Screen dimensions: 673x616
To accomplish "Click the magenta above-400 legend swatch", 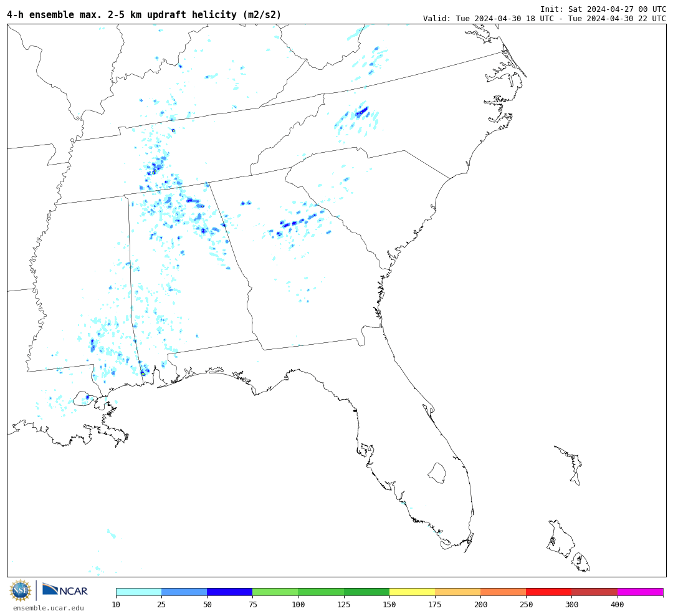I will tap(641, 592).
